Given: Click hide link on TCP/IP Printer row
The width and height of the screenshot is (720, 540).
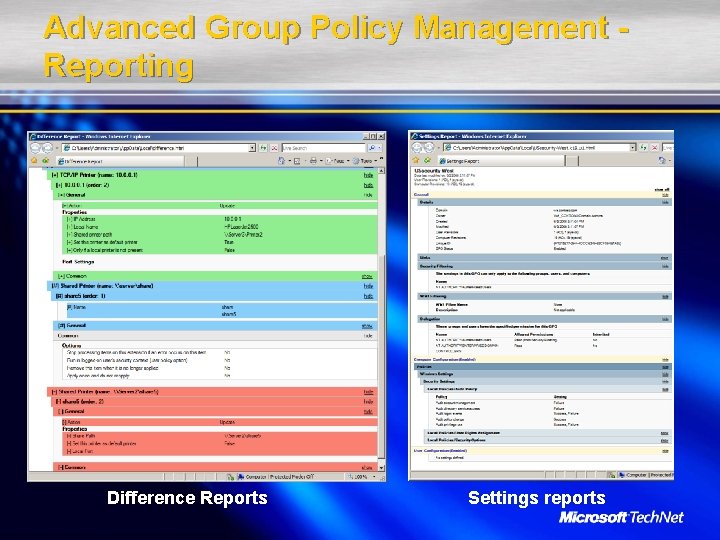Looking at the screenshot, I should point(368,175).
